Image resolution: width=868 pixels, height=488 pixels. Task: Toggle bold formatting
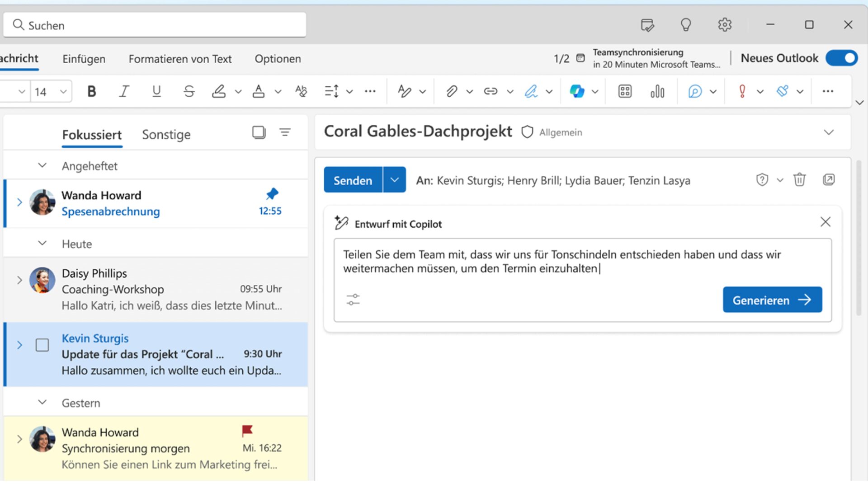[x=92, y=92]
